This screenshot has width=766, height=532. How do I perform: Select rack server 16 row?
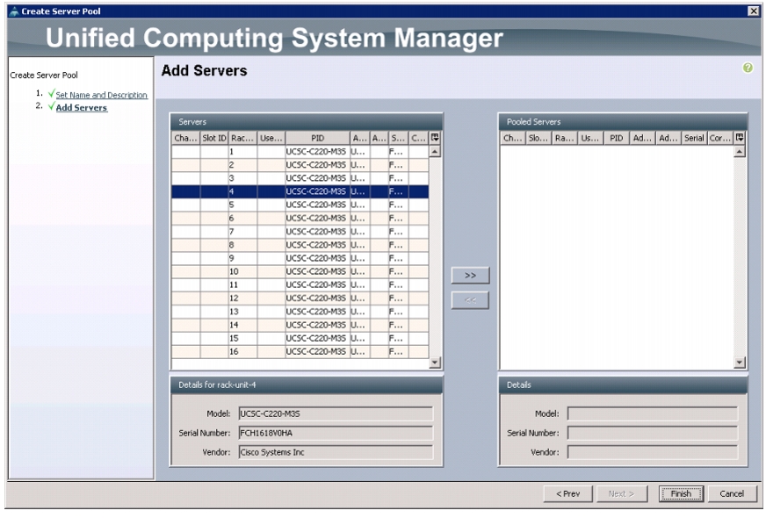300,352
